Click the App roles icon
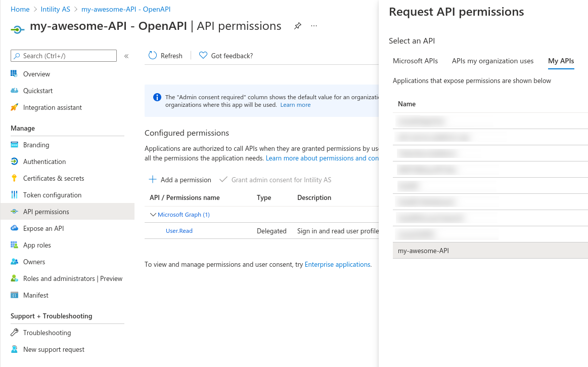 click(x=14, y=245)
